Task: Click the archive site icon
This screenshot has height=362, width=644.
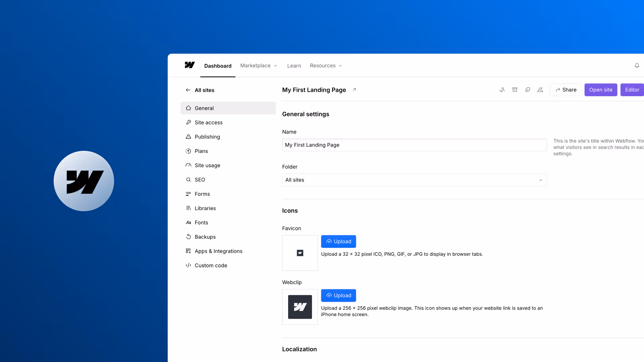Action: point(515,90)
